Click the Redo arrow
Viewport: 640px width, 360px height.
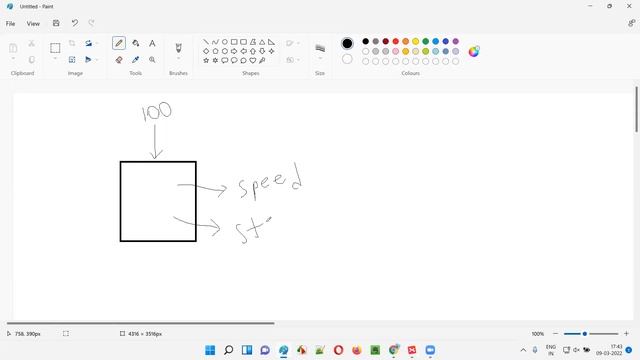[91, 23]
